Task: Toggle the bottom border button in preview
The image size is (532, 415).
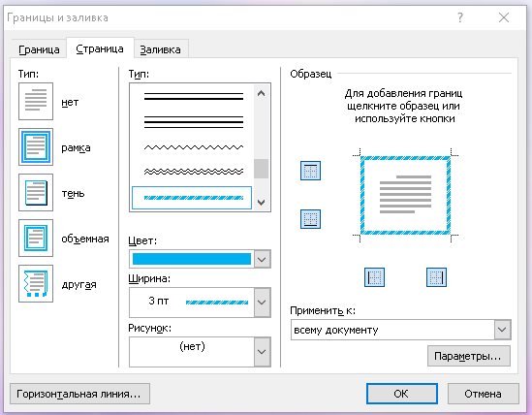Action: coord(310,219)
